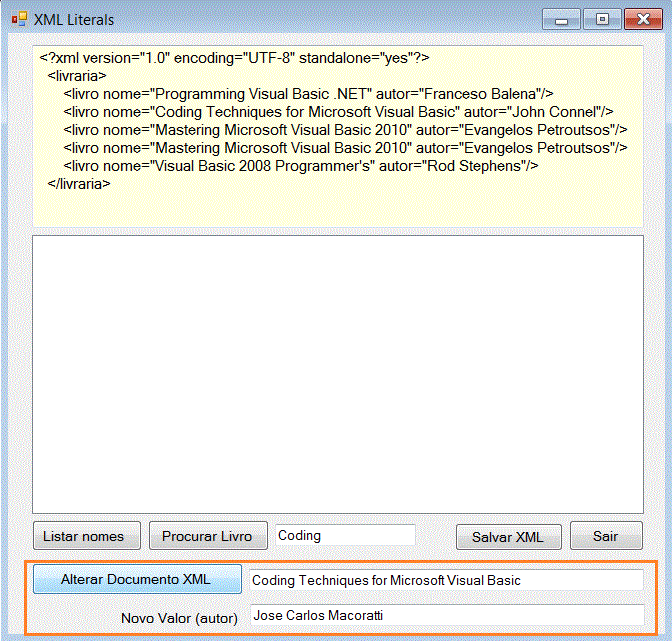Maximize the XML Literals window
This screenshot has width=672, height=641.
(x=602, y=20)
